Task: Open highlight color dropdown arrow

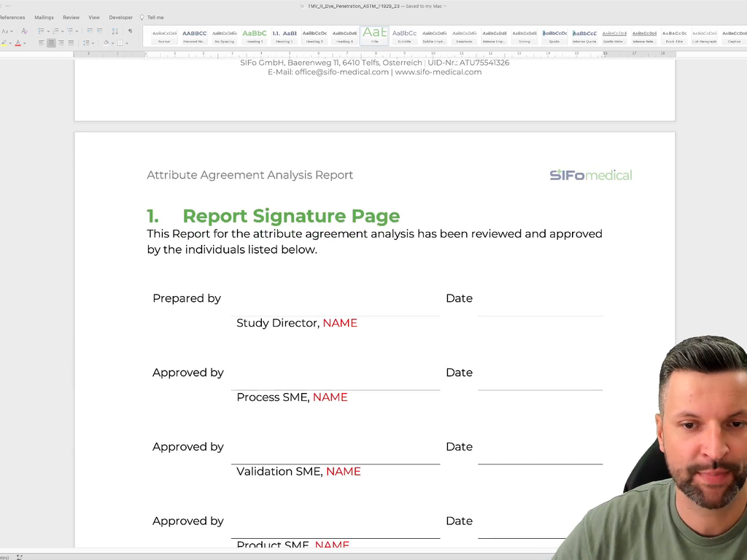Action: point(10,43)
